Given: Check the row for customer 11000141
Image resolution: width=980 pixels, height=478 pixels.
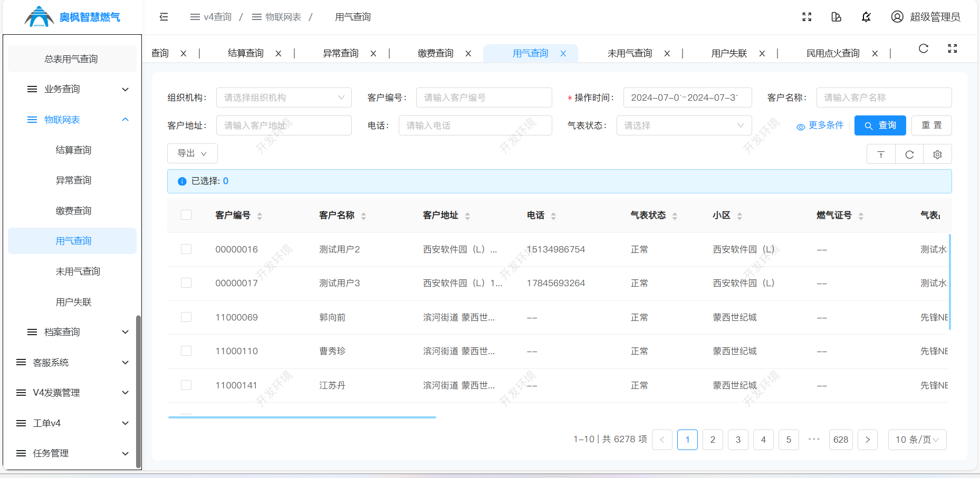Looking at the screenshot, I should click(186, 385).
